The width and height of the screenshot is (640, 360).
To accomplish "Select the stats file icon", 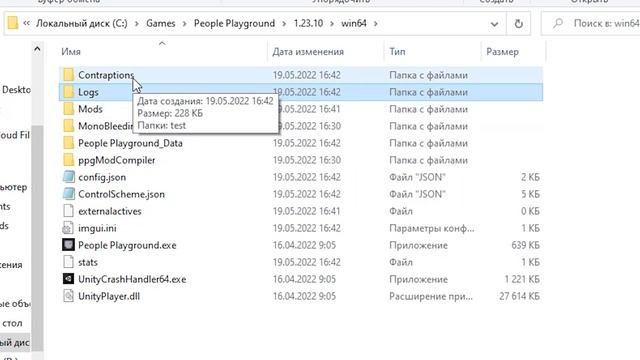I will 69,262.
